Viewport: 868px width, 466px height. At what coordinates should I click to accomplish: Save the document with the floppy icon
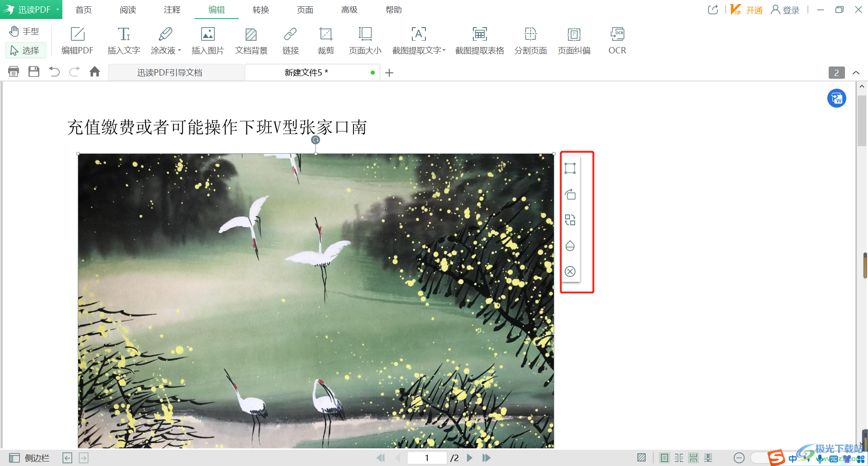34,71
